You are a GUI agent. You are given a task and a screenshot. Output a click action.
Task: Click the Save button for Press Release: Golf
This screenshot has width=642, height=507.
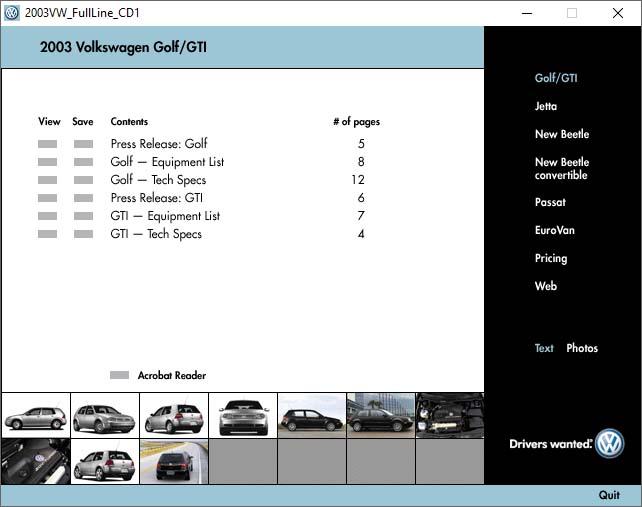[x=84, y=144]
